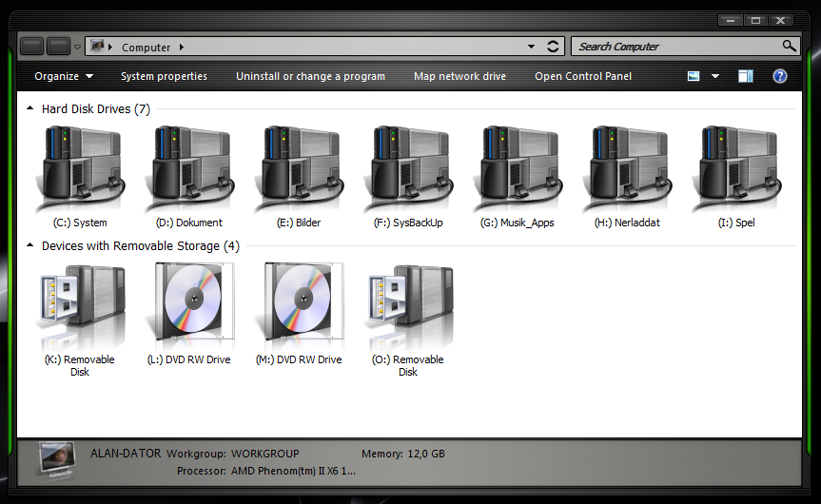821x504 pixels.
Task: Open the Organize dropdown menu
Action: point(64,76)
